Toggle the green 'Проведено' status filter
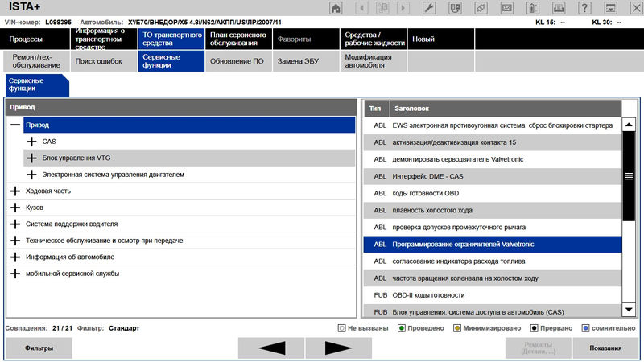This screenshot has width=644, height=362. point(402,328)
